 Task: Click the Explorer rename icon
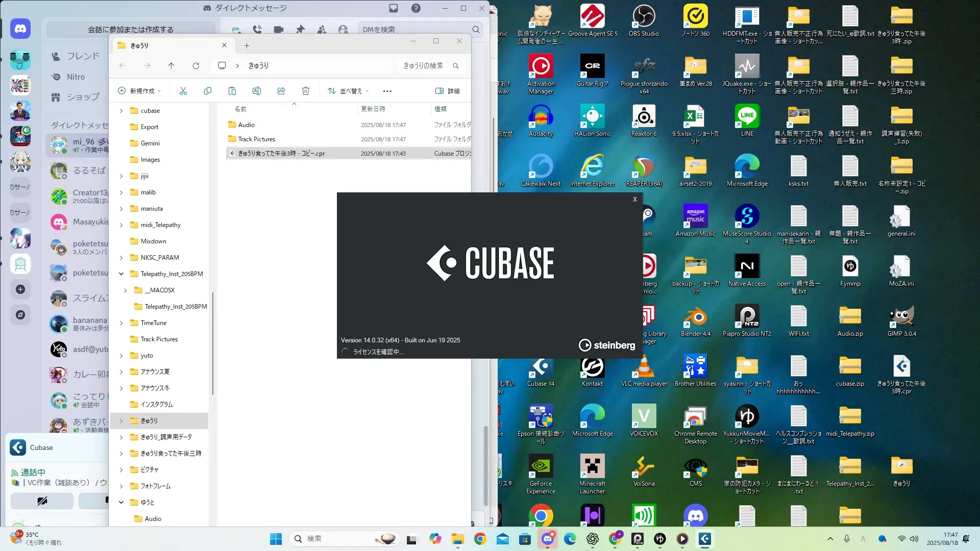tap(257, 91)
